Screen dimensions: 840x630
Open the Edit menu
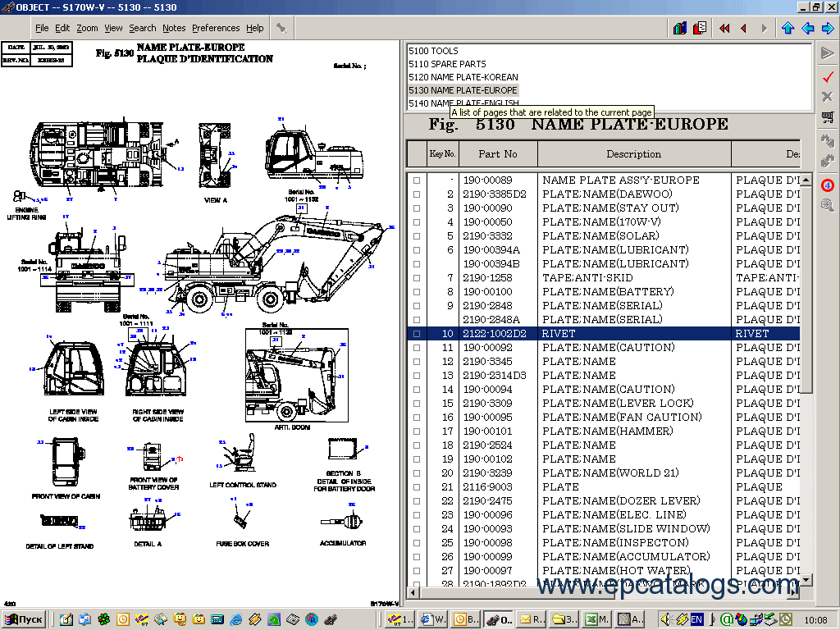[62, 28]
